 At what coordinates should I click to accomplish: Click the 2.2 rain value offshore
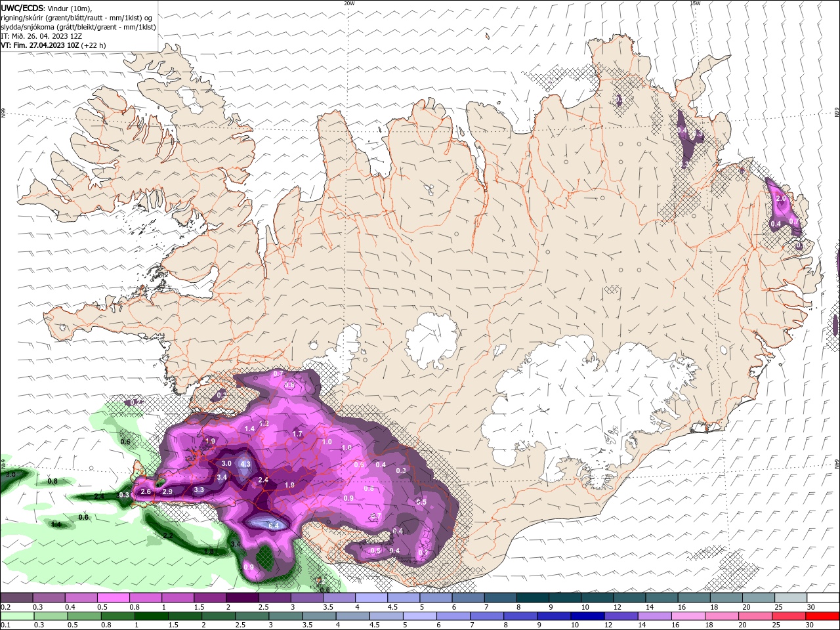(x=167, y=536)
